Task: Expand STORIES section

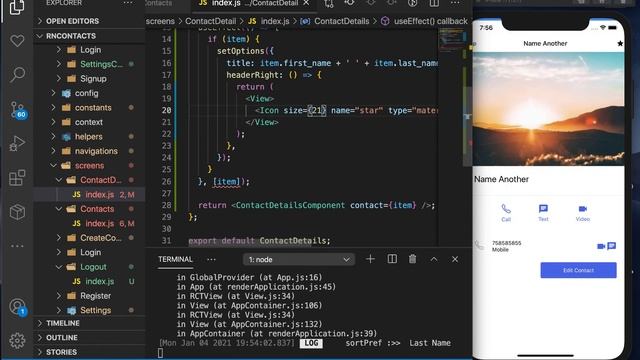Action: (x=89, y=352)
